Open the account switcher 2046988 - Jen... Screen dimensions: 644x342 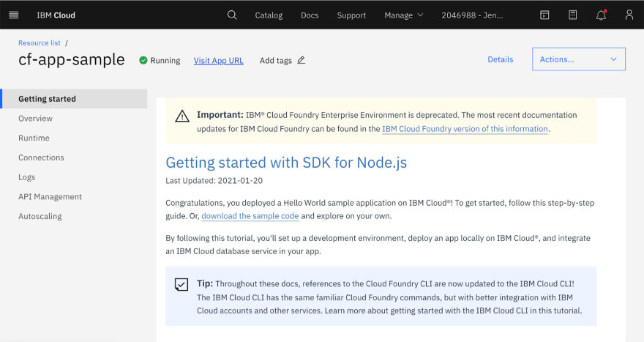click(472, 15)
